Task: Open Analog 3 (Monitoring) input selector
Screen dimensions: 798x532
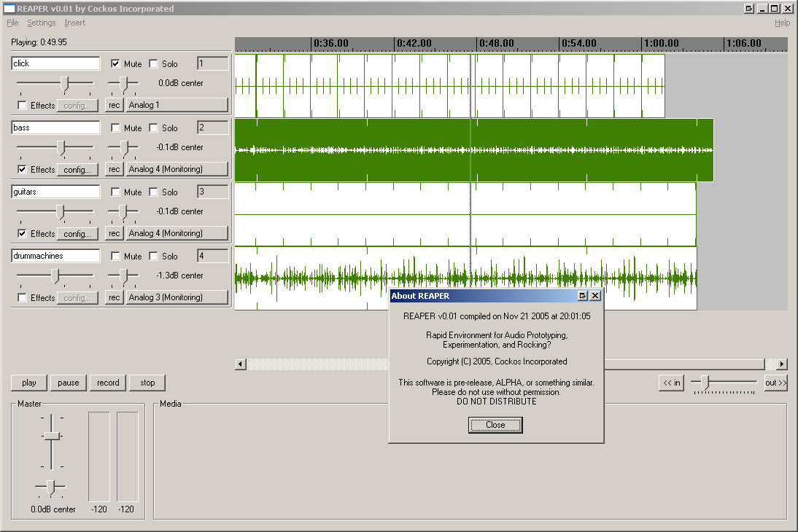Action: 177,297
